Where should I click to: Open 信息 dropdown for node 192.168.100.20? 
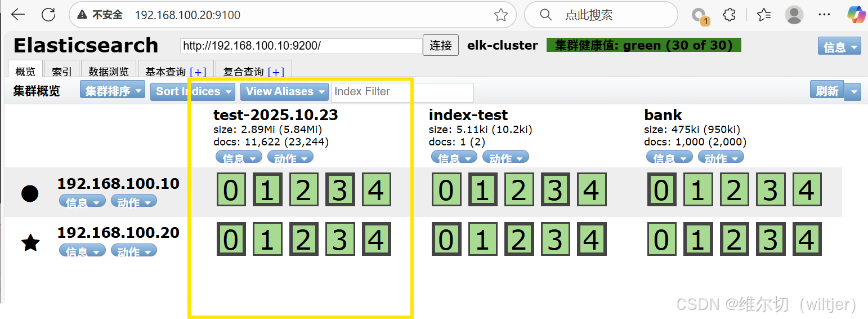[82, 251]
